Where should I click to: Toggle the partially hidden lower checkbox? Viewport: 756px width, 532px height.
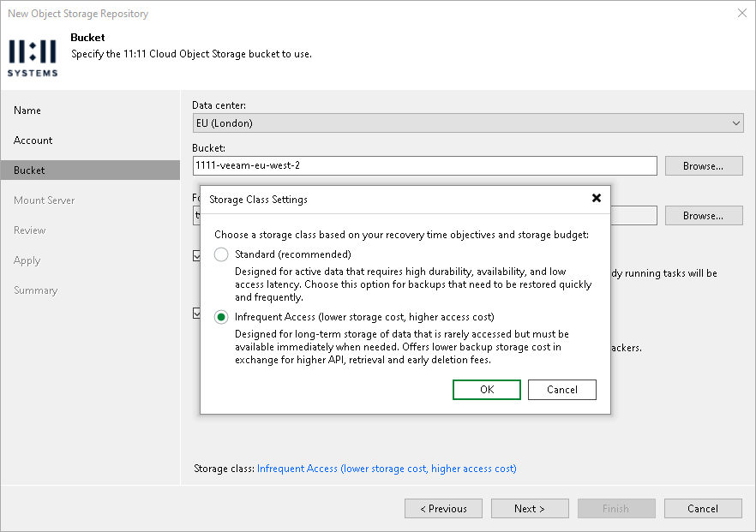(196, 314)
